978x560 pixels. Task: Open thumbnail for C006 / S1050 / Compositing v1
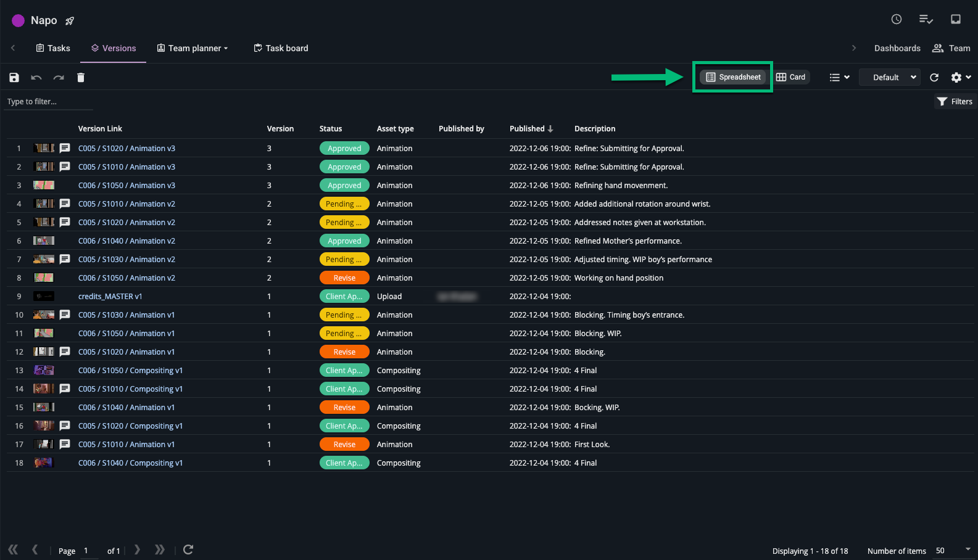pos(44,370)
